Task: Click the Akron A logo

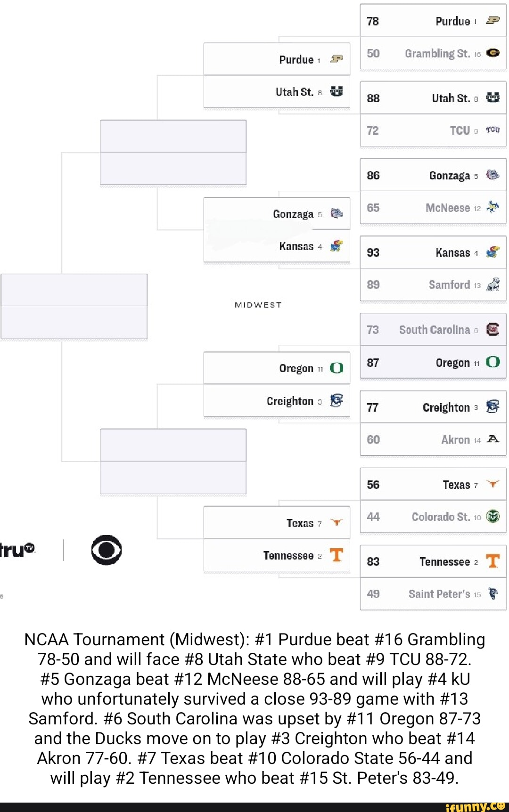Action: point(493,439)
